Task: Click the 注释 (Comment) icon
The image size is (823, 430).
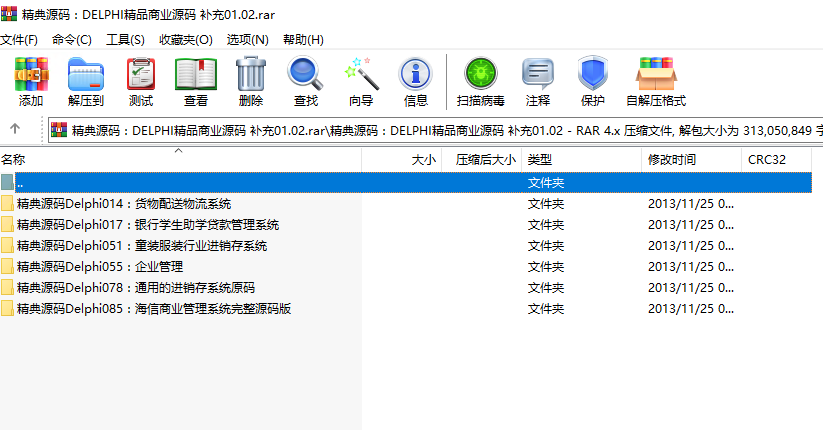Action: 538,74
